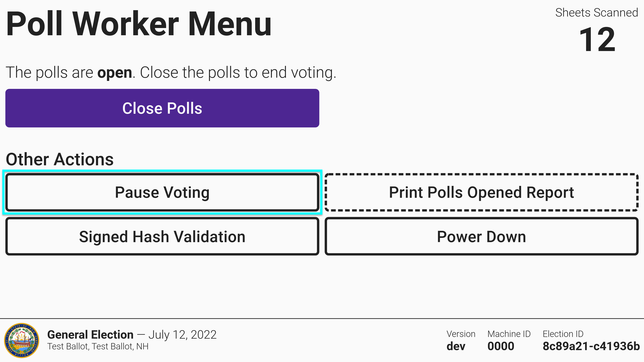Image resolution: width=644 pixels, height=362 pixels.
Task: Click the machine ID value 0000
Action: (501, 346)
